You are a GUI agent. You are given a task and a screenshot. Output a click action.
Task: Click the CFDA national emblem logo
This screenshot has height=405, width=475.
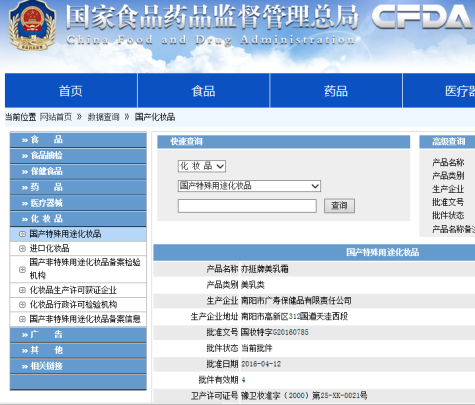[32, 26]
